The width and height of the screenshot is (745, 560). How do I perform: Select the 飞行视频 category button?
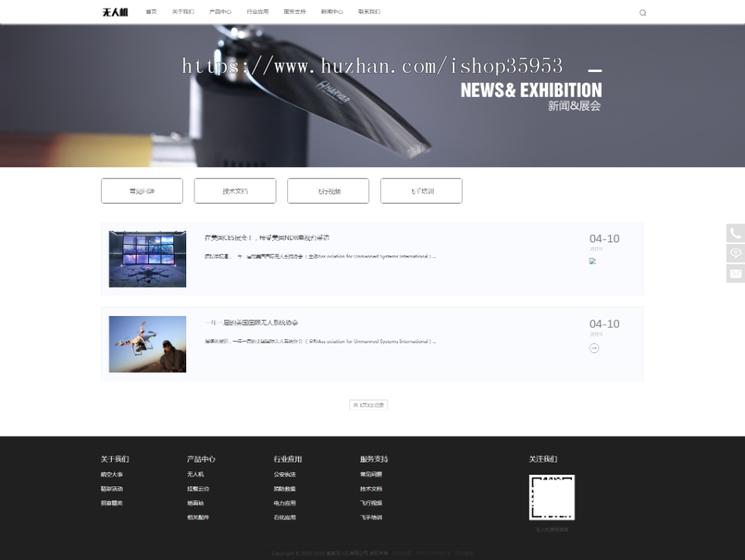click(x=329, y=191)
